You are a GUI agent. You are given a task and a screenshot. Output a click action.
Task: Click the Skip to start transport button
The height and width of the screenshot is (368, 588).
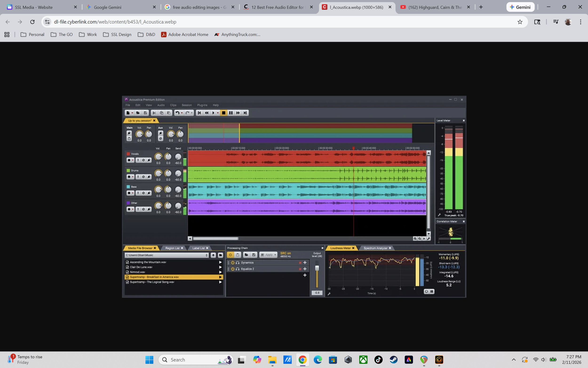[x=199, y=113]
